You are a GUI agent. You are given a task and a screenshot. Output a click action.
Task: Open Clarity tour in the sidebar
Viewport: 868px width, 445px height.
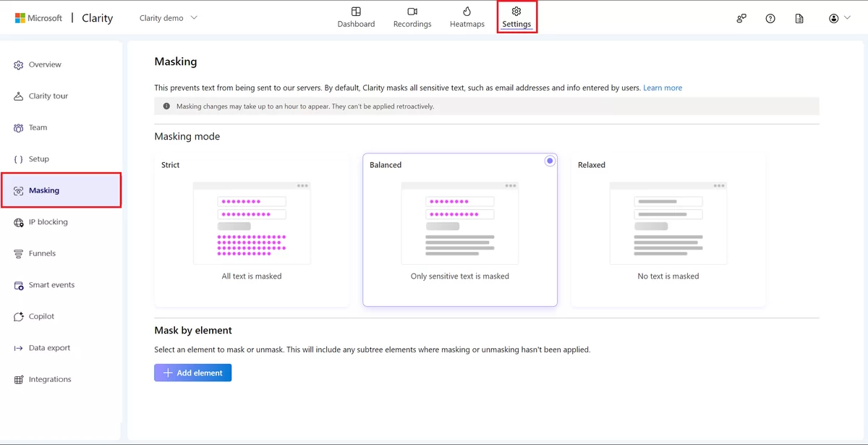coord(48,96)
